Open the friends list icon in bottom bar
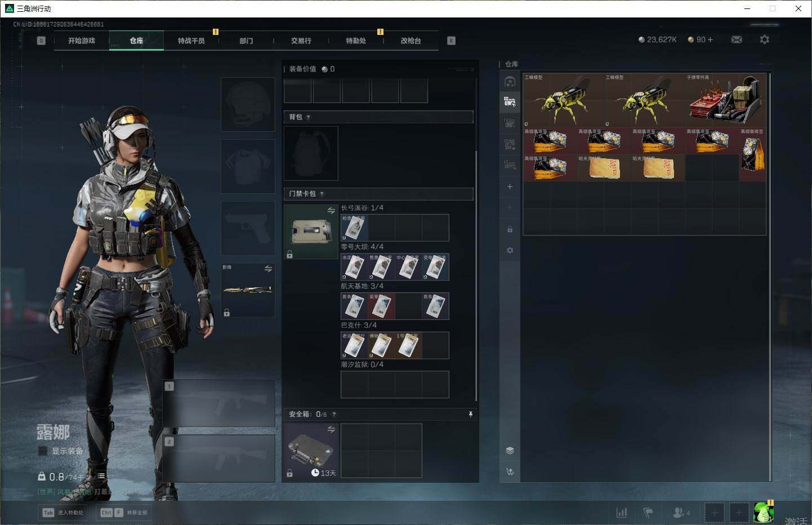 coord(681,513)
